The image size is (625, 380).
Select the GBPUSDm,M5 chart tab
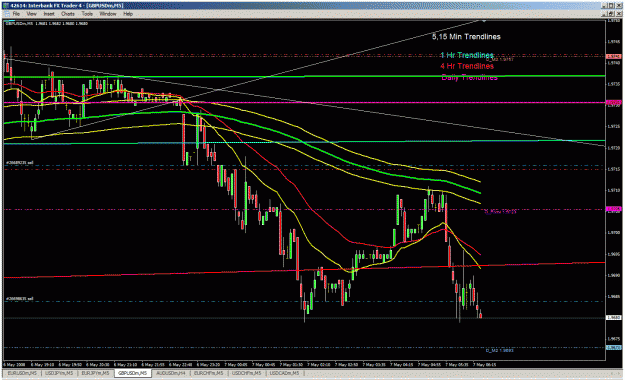click(x=132, y=373)
